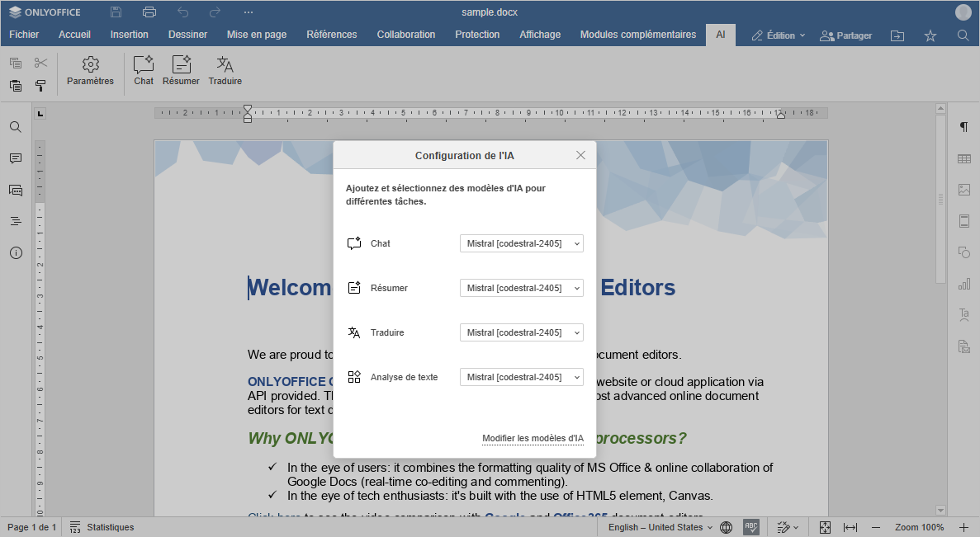Click the print icon in title bar
The width and height of the screenshot is (980, 537).
(x=149, y=12)
